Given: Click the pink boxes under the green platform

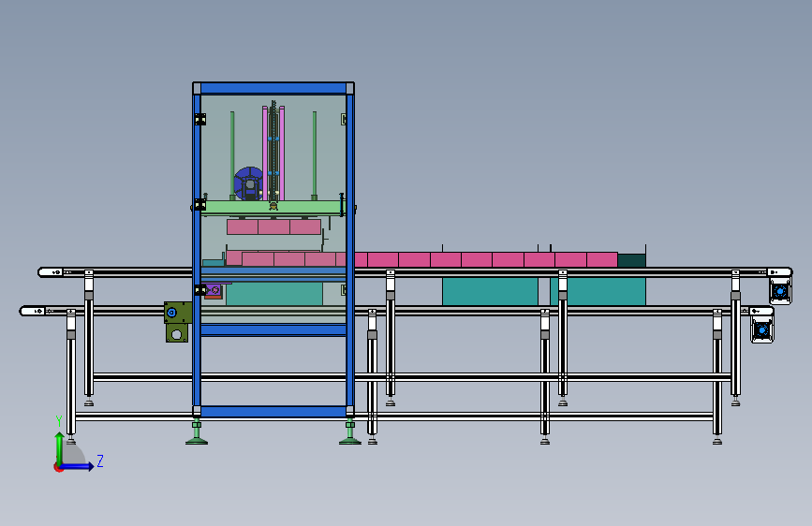Looking at the screenshot, I should tap(274, 226).
